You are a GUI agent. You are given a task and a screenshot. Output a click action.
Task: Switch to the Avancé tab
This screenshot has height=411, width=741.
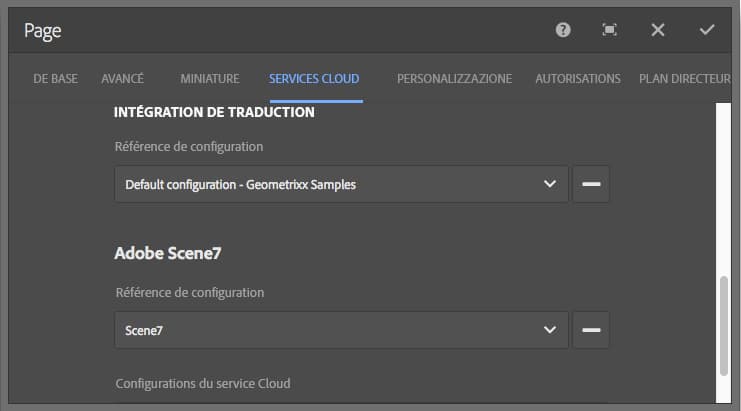click(x=123, y=78)
